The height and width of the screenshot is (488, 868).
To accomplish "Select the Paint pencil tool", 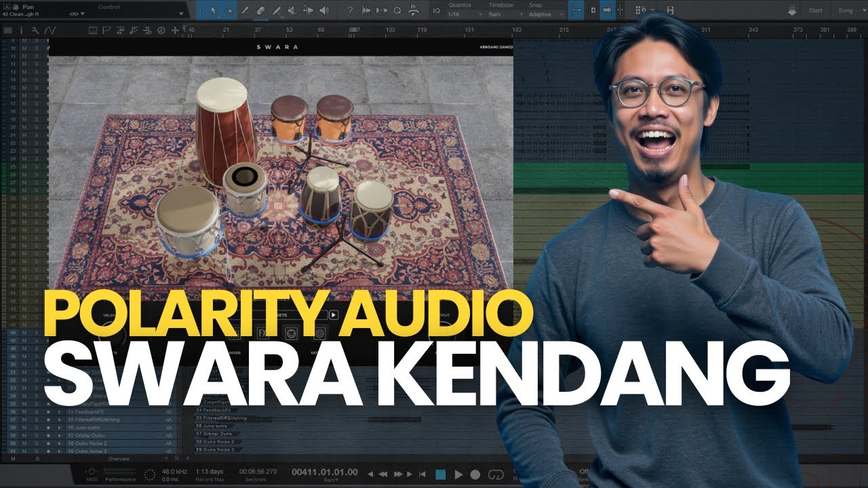I will [245, 10].
